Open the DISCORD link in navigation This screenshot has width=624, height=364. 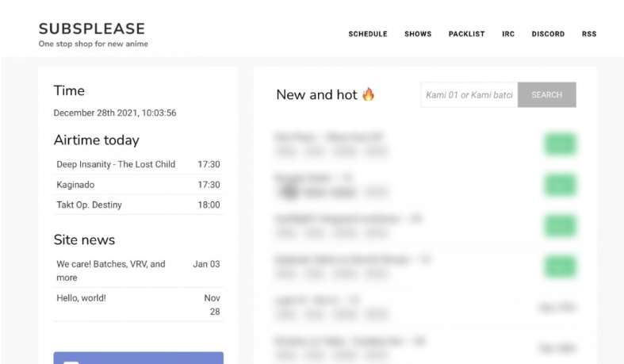pyautogui.click(x=548, y=34)
